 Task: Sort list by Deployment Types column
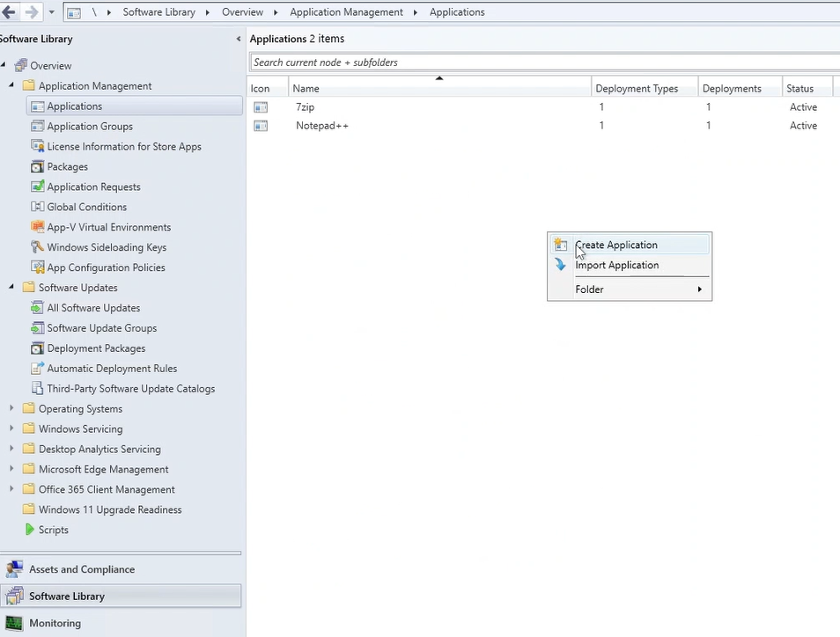click(637, 88)
